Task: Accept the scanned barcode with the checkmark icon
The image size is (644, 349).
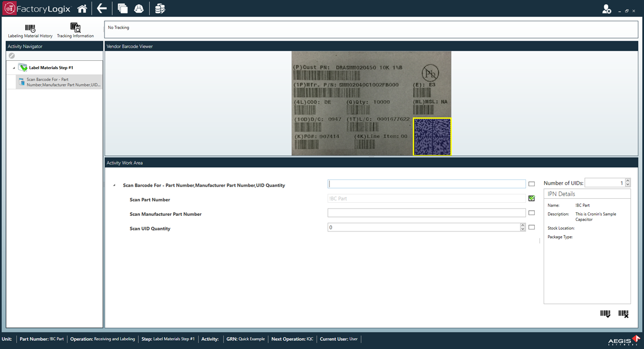Action: click(605, 313)
